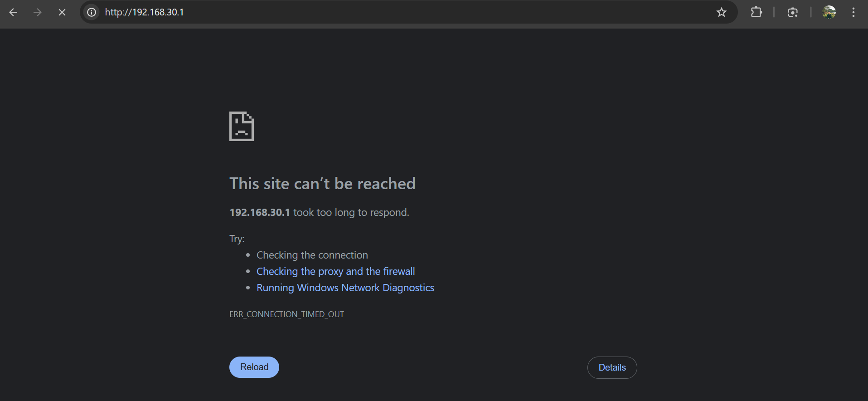Open the profile avatar menu
Screen dimensions: 868x401
click(829, 12)
